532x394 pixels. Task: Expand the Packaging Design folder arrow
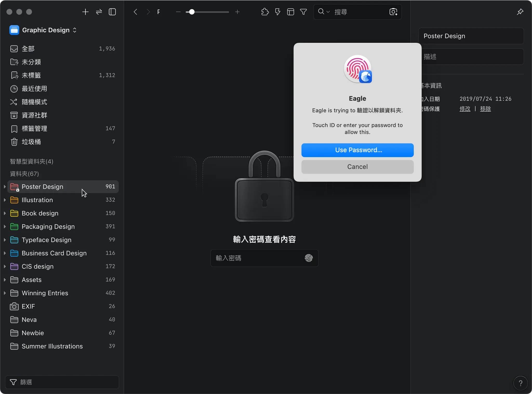[5, 226]
